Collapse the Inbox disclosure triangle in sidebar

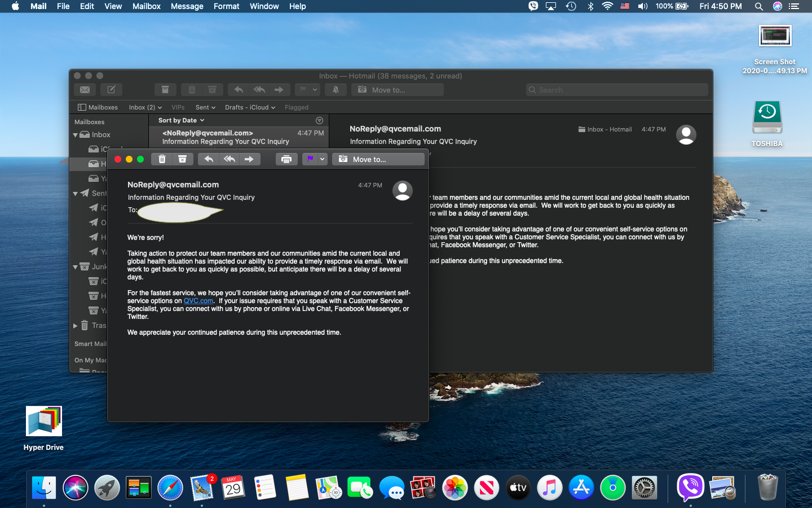76,135
